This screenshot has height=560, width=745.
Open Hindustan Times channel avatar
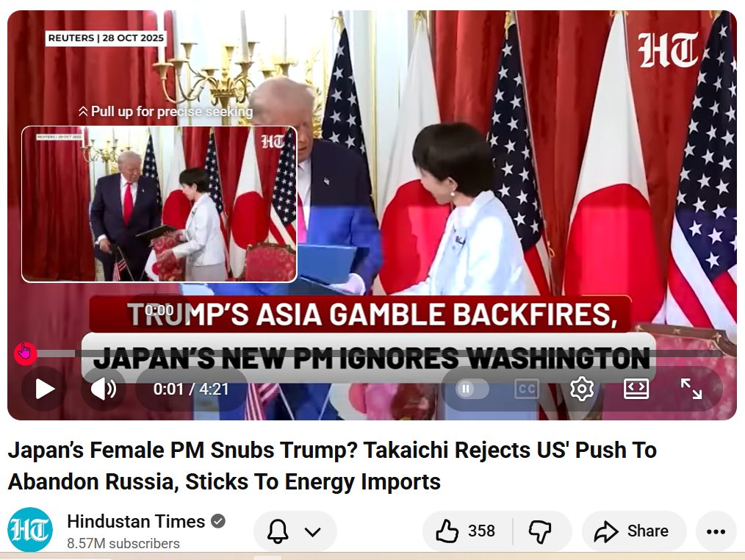click(30, 530)
